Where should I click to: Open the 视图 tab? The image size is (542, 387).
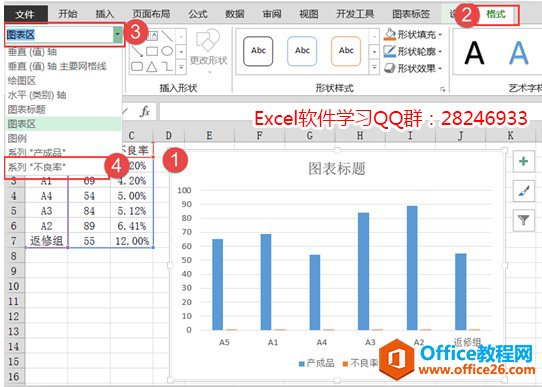[x=309, y=14]
